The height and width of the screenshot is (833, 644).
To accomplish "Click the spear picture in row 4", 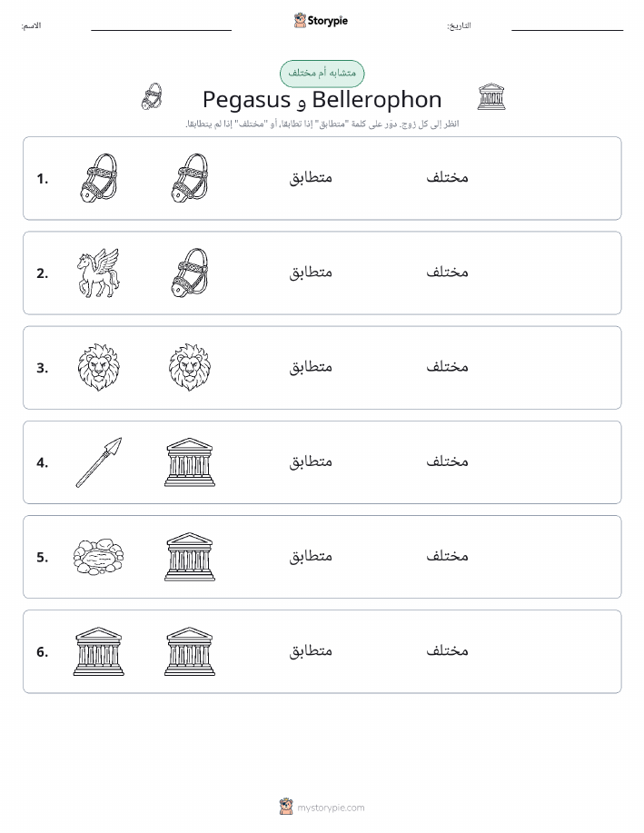I will [x=99, y=462].
